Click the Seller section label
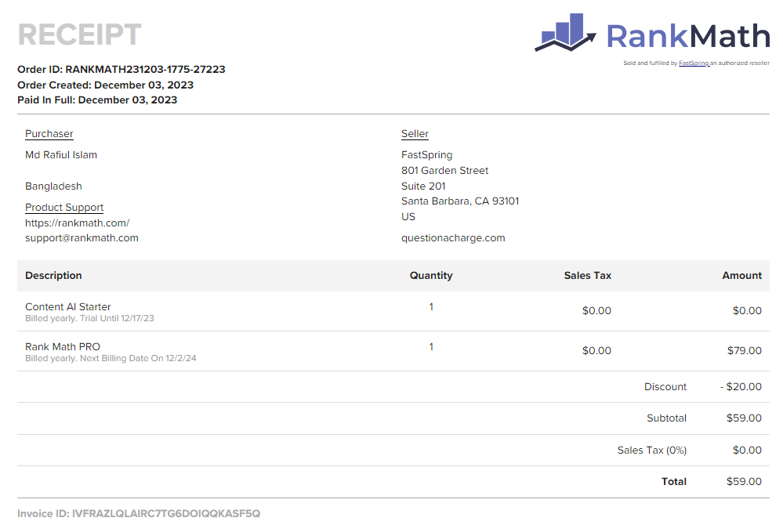The image size is (783, 532). coord(415,134)
